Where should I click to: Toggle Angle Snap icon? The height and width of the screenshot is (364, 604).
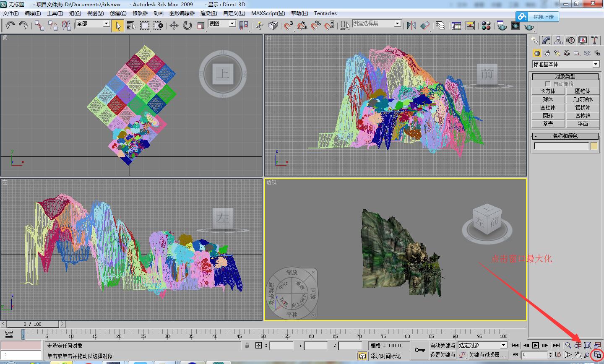pos(302,26)
